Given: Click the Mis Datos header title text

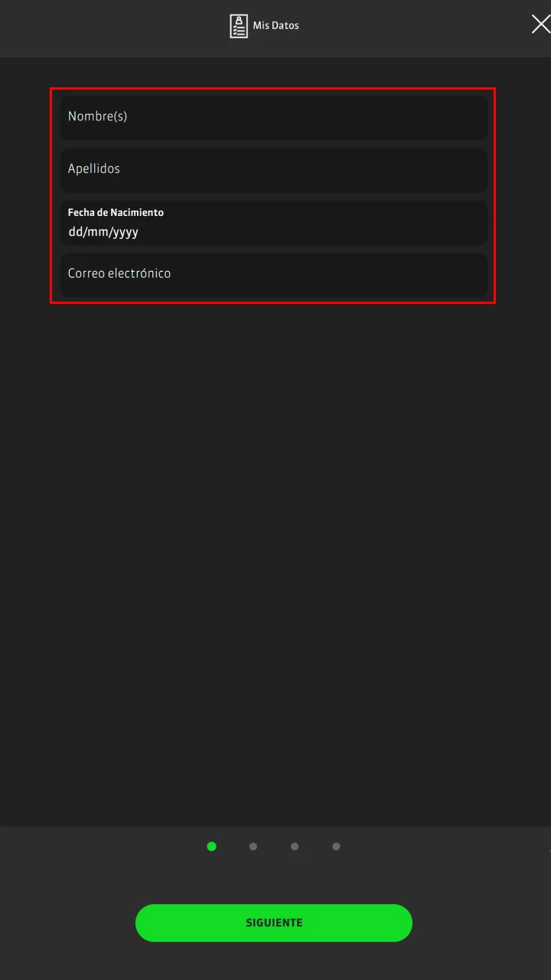Looking at the screenshot, I should 276,25.
